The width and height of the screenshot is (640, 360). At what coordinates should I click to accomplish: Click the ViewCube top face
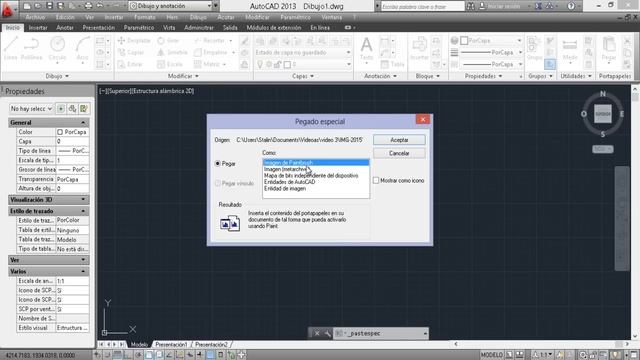(x=602, y=114)
